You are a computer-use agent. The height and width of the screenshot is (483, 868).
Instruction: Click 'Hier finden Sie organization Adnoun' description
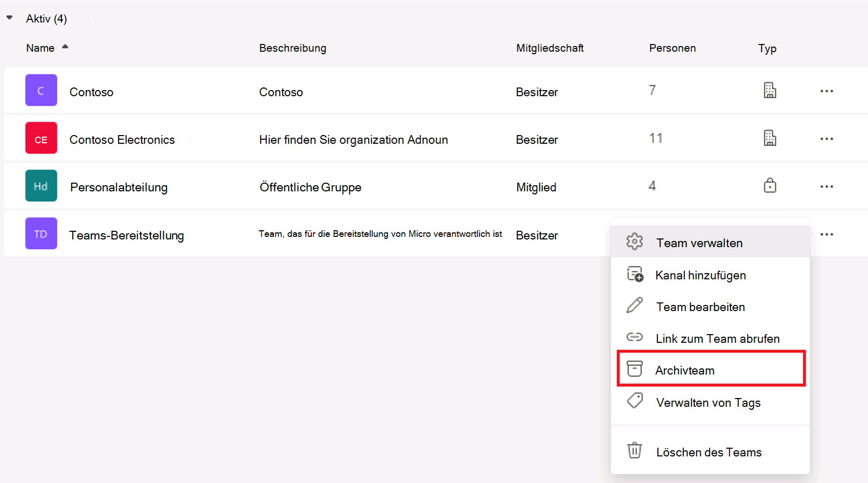pyautogui.click(x=354, y=140)
